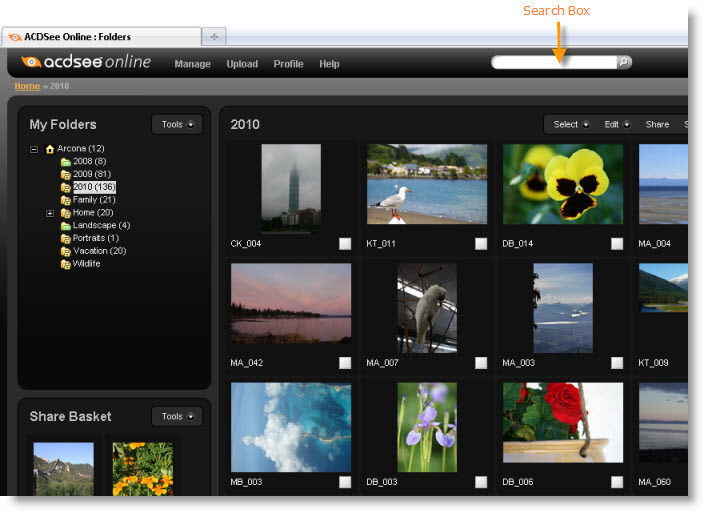
Task: Select the MA_003 checkbox
Action: click(617, 363)
